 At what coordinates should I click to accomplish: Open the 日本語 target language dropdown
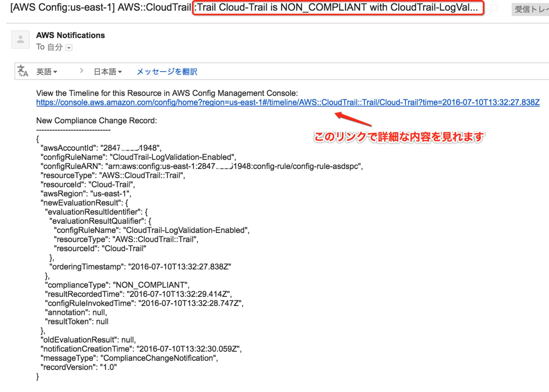pos(108,71)
